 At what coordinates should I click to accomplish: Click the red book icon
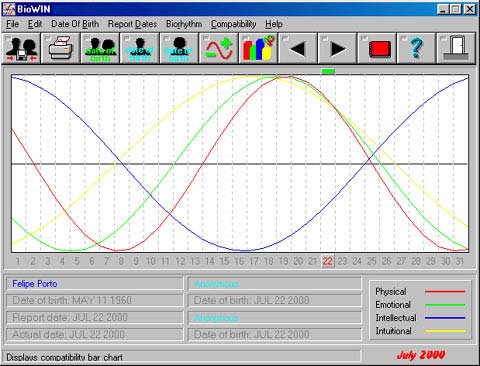click(x=377, y=49)
